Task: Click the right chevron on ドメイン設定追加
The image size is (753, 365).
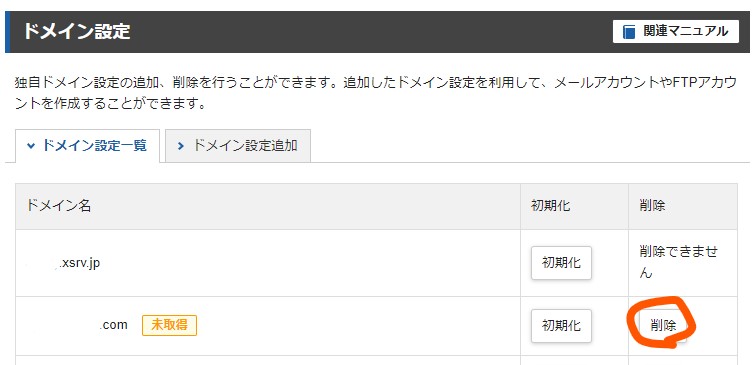Action: (181, 146)
